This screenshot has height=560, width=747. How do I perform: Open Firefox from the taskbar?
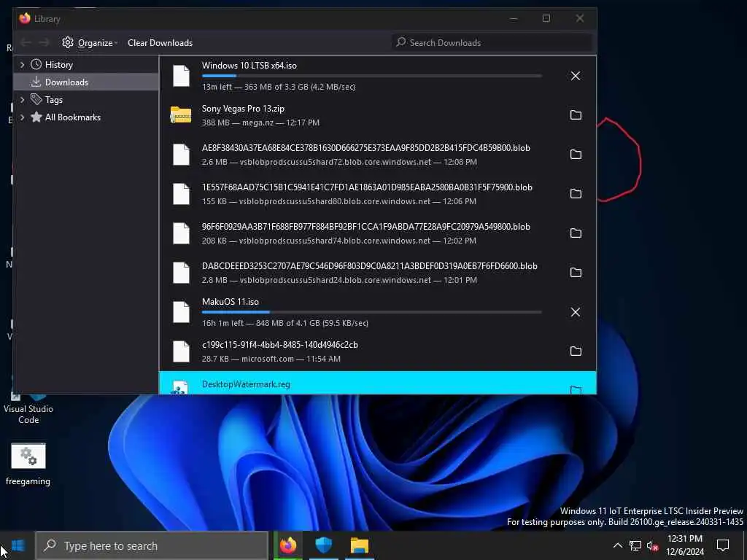click(287, 545)
